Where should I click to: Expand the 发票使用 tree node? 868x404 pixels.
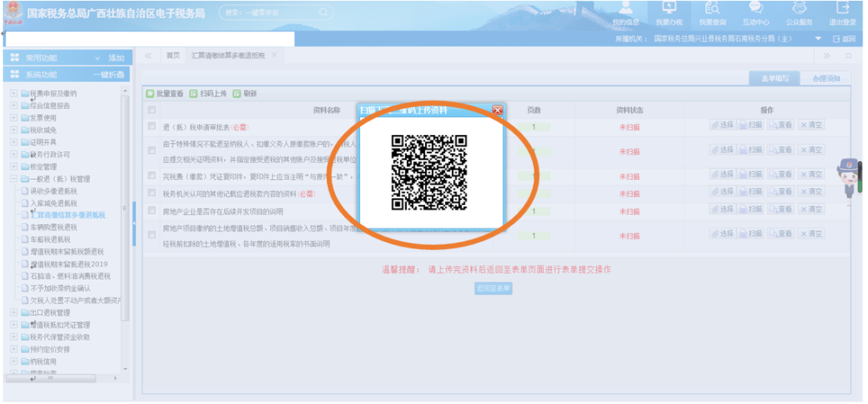[14, 117]
